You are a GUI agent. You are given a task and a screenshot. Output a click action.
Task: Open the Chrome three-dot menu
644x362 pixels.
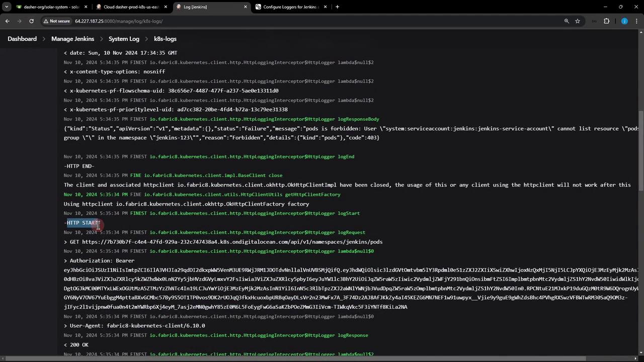(636, 21)
